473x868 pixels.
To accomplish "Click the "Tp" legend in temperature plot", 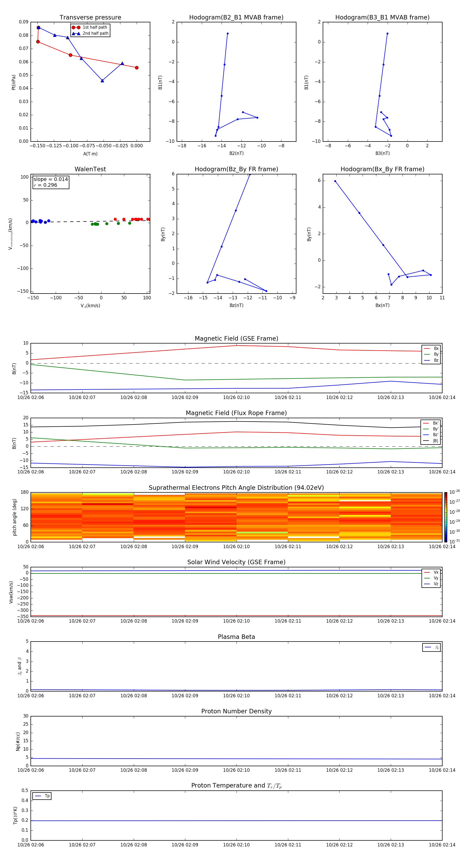I will 42,796.
